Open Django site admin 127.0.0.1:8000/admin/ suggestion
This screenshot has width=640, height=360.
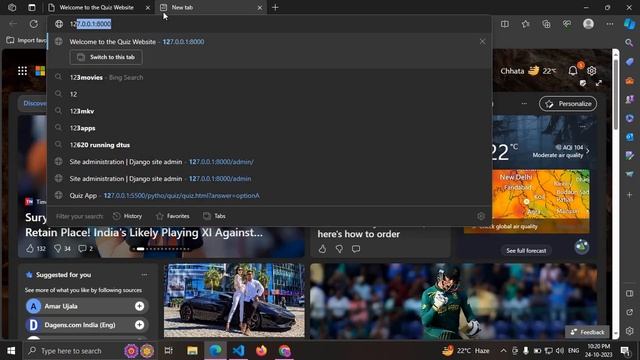[269, 162]
